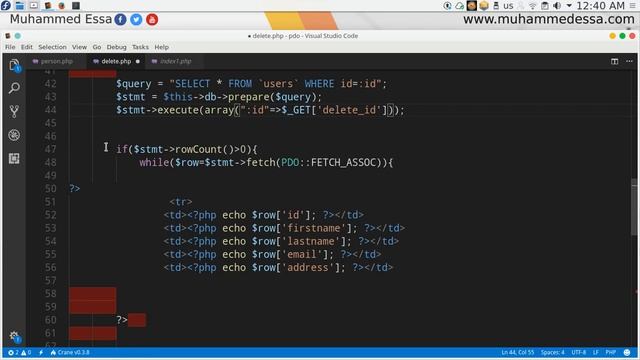Screen dimensions: 640x360
Task: Open the Edit menu
Action: click(x=27, y=47)
